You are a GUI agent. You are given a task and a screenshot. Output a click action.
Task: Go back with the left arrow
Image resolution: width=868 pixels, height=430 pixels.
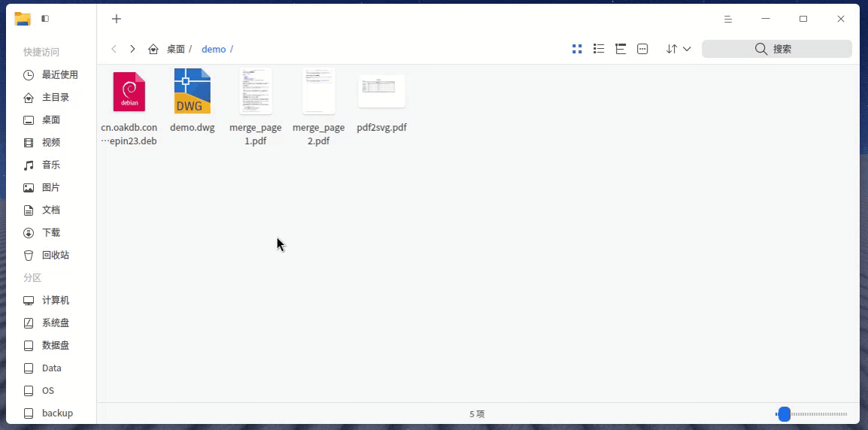point(114,49)
